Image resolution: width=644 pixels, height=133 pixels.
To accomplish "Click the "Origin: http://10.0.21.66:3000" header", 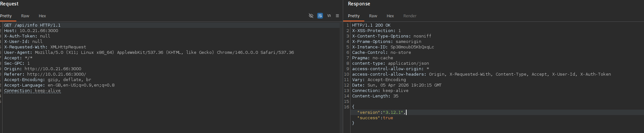I will click(x=43, y=69).
